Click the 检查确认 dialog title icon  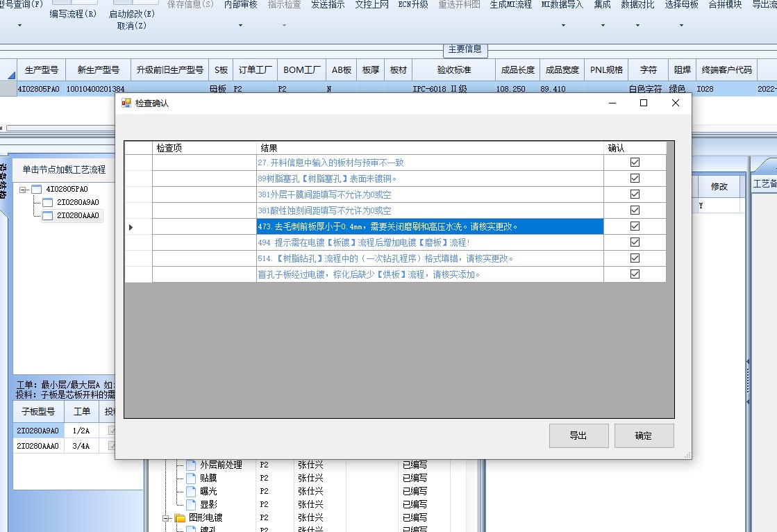pos(126,103)
